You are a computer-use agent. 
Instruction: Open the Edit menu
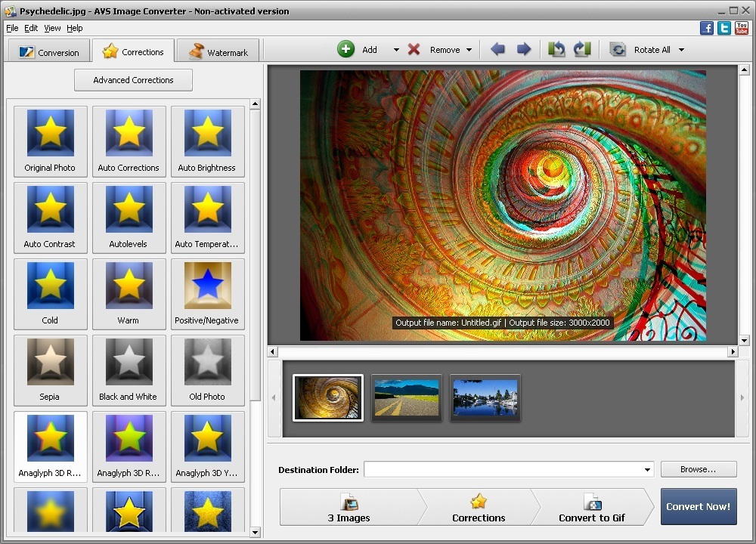coord(31,28)
